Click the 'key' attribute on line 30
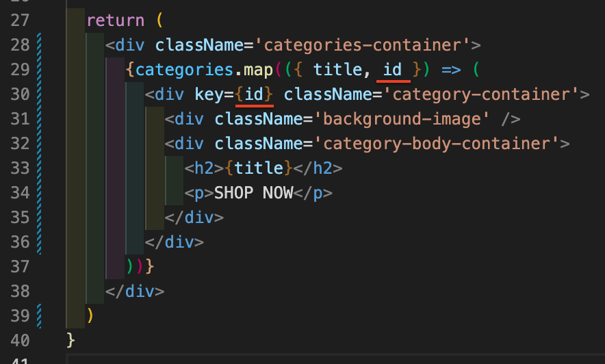Viewport: 605px width, 364px height. click(x=209, y=95)
